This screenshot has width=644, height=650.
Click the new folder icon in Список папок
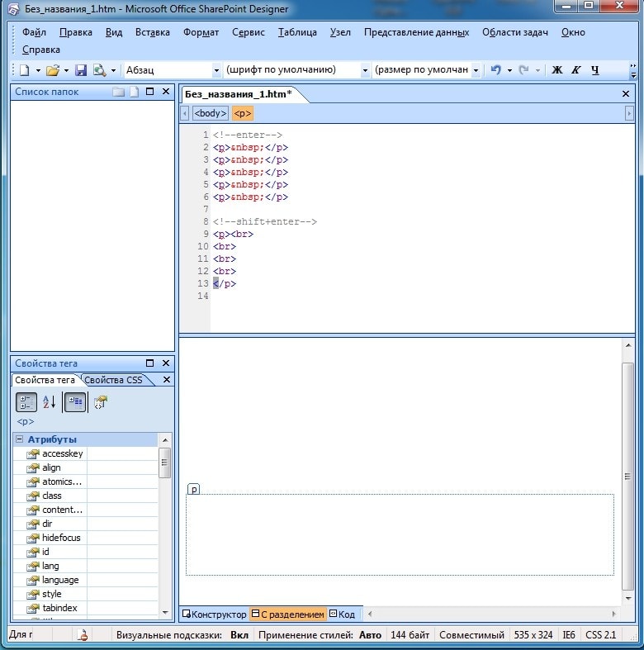(x=119, y=92)
